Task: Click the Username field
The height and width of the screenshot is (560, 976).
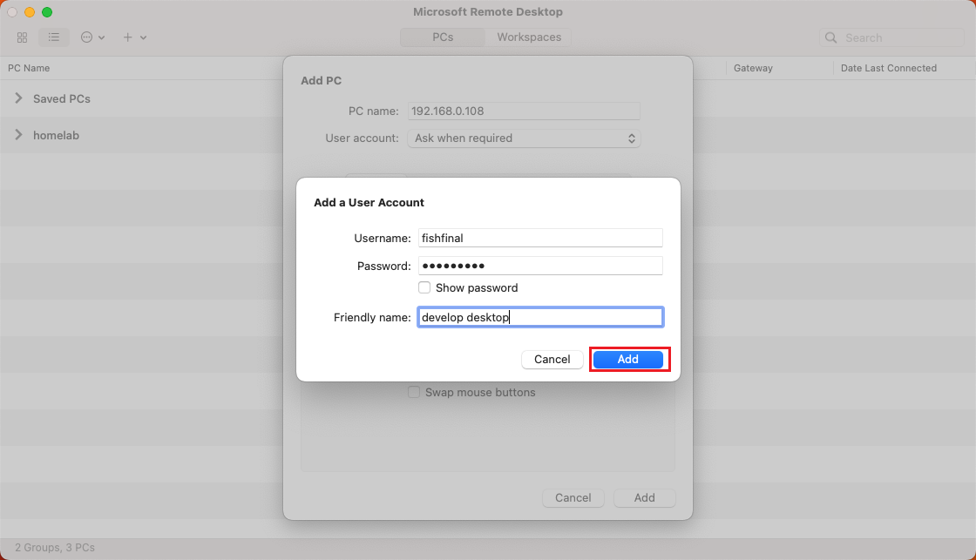Action: point(540,239)
